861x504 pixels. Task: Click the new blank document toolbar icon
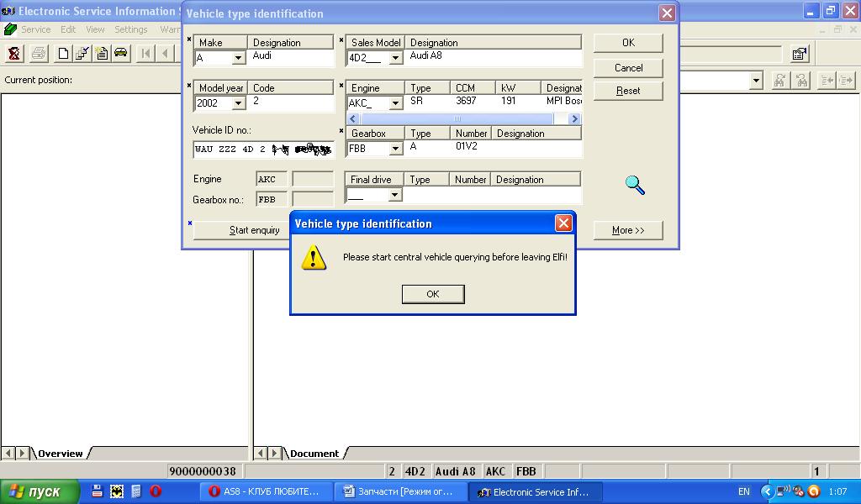pyautogui.click(x=63, y=54)
